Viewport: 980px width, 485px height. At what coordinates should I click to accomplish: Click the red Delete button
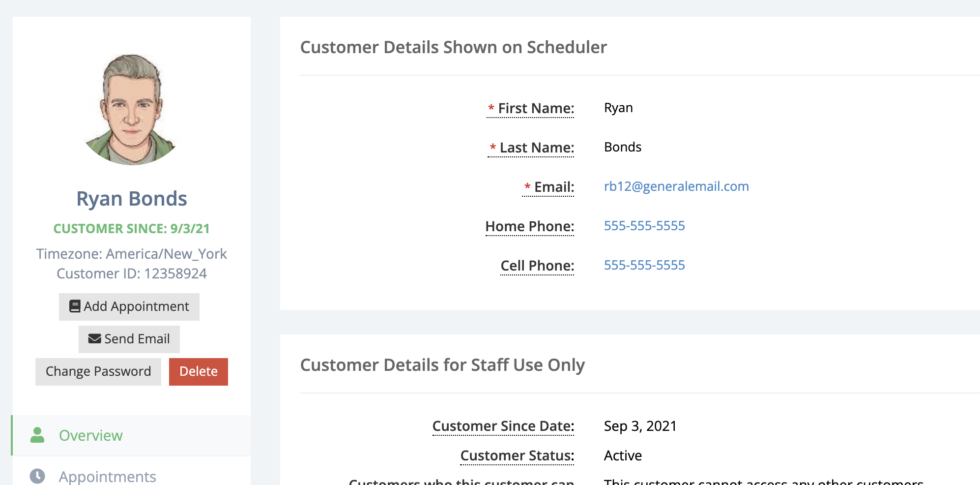(x=198, y=371)
